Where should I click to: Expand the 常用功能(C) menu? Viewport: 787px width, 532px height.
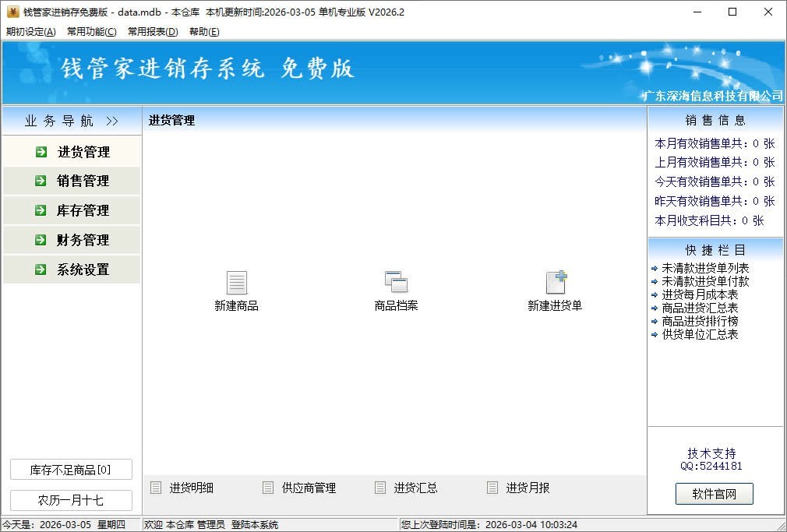point(92,32)
